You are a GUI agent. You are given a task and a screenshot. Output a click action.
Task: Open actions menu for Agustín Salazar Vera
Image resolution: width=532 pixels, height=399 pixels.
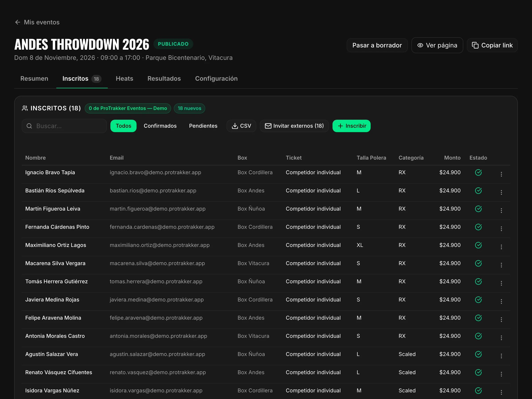(x=501, y=356)
